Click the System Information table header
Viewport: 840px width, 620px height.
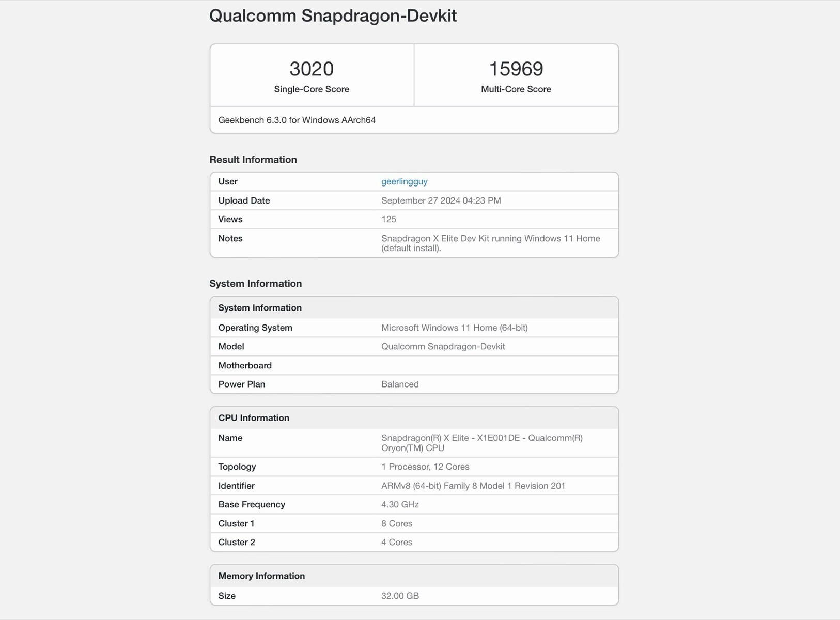(x=260, y=308)
